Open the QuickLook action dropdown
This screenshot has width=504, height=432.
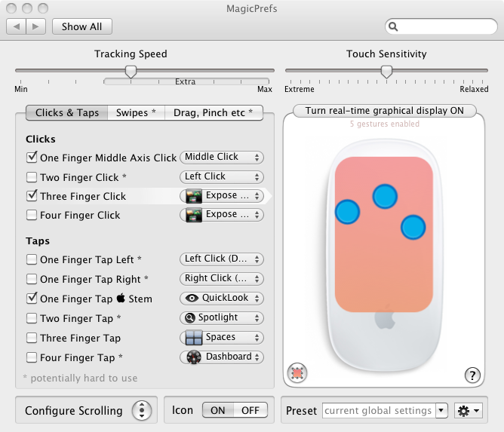[x=222, y=299]
